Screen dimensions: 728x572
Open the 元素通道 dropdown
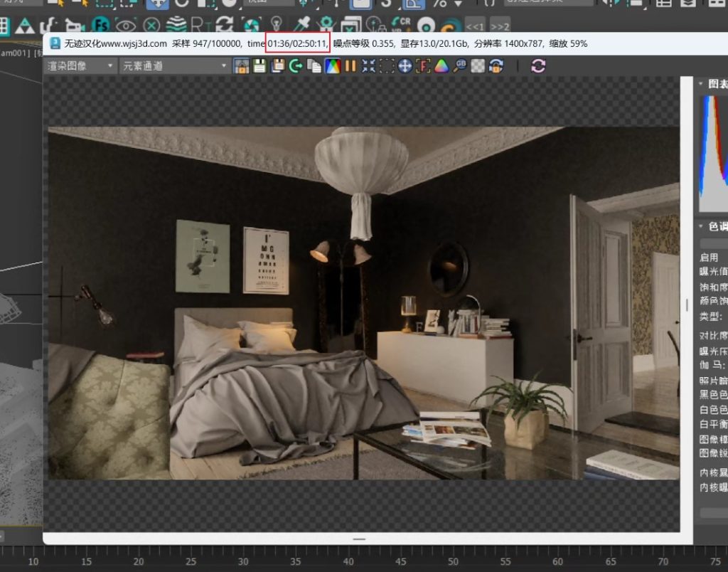[x=173, y=66]
